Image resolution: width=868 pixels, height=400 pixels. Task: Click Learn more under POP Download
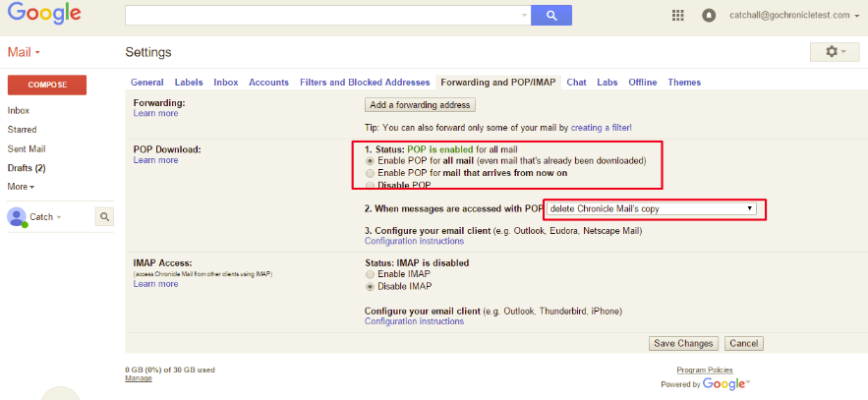pyautogui.click(x=155, y=160)
